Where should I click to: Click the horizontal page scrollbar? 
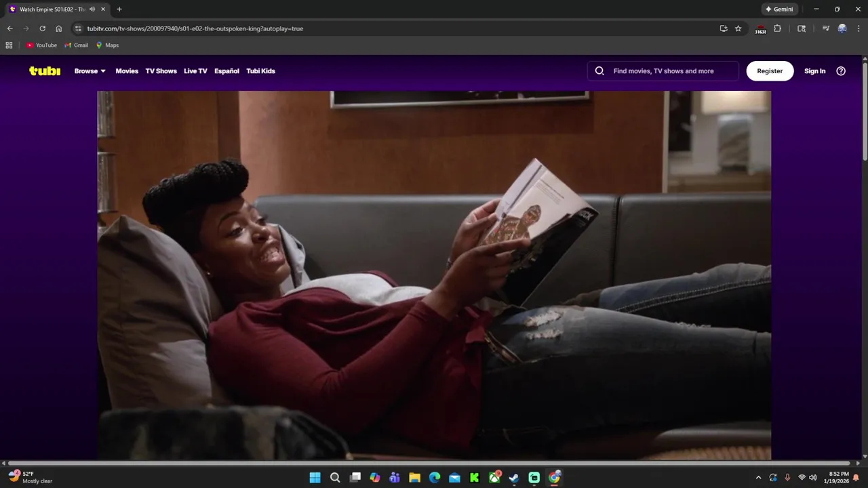429,464
